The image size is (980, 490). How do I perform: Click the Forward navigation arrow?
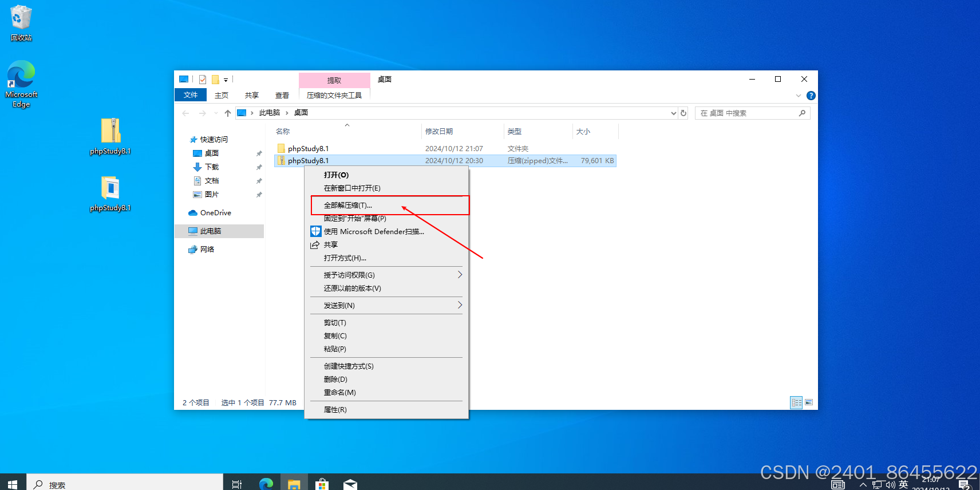coord(202,113)
